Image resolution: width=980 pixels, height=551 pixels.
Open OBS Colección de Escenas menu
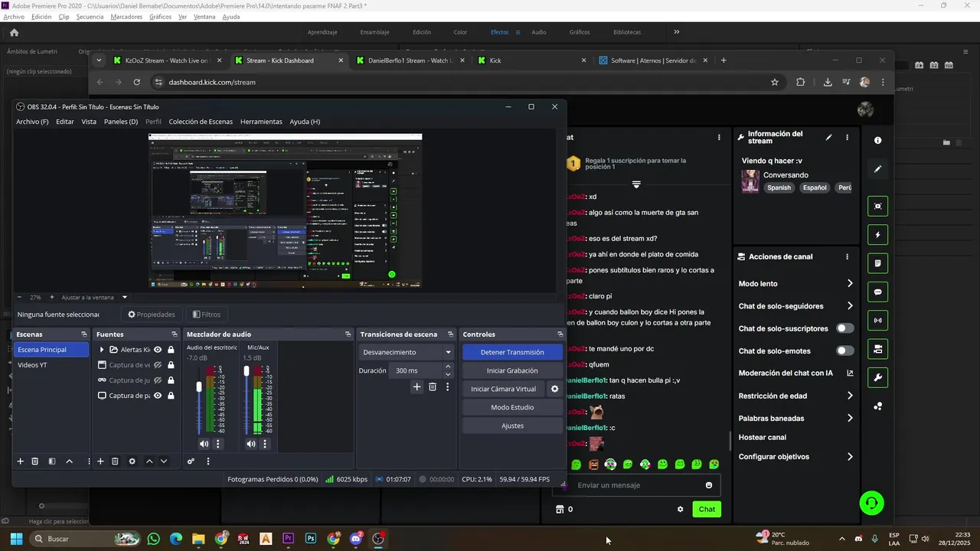(x=201, y=122)
